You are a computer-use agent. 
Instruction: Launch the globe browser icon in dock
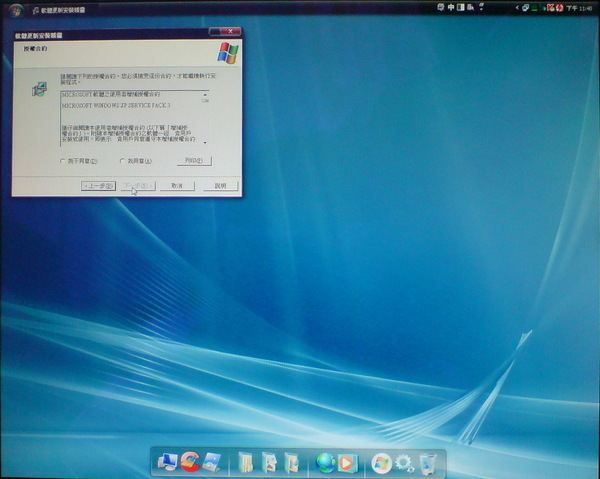(325, 463)
